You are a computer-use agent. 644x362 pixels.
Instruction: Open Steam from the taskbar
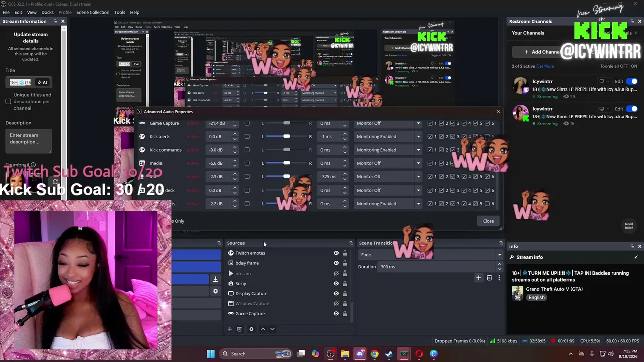389,354
